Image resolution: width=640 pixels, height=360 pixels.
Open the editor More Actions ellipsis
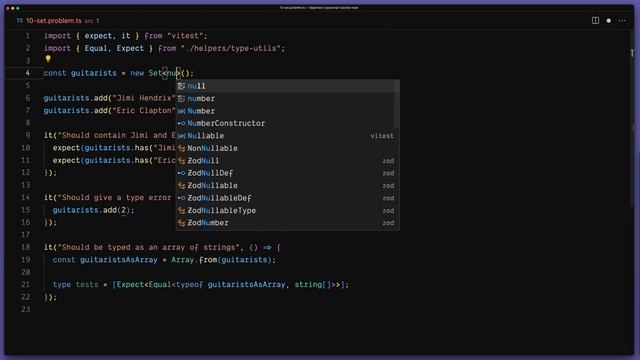(622, 20)
